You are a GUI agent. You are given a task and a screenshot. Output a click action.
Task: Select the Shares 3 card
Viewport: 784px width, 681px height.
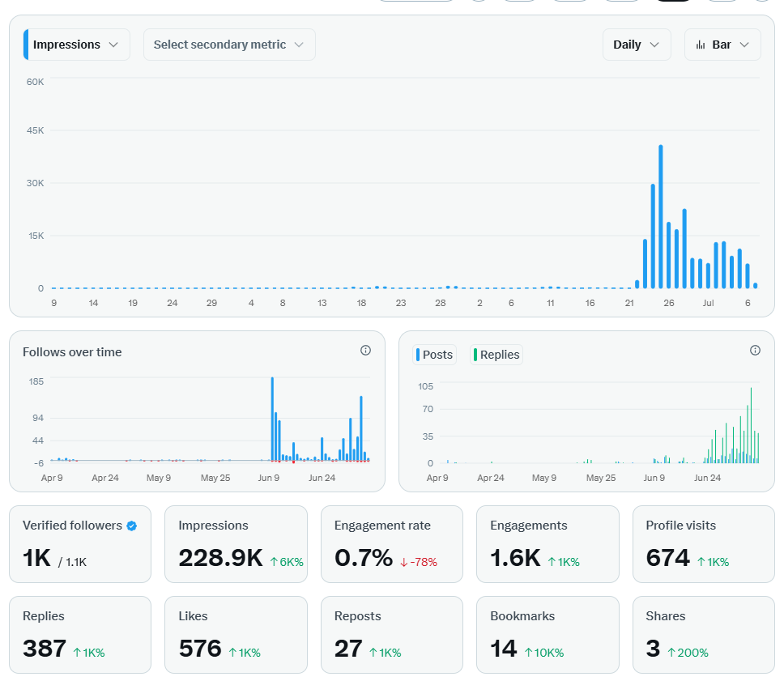[704, 635]
